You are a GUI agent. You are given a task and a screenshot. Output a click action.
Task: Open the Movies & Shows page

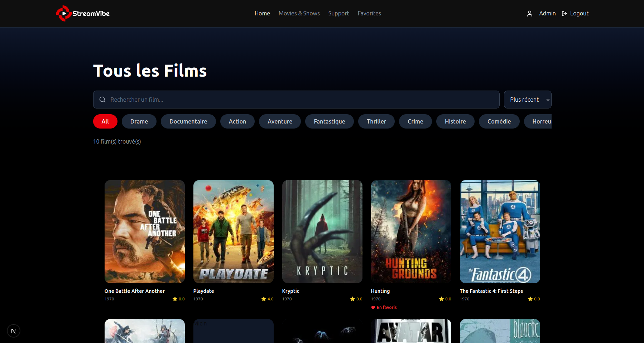tap(299, 13)
